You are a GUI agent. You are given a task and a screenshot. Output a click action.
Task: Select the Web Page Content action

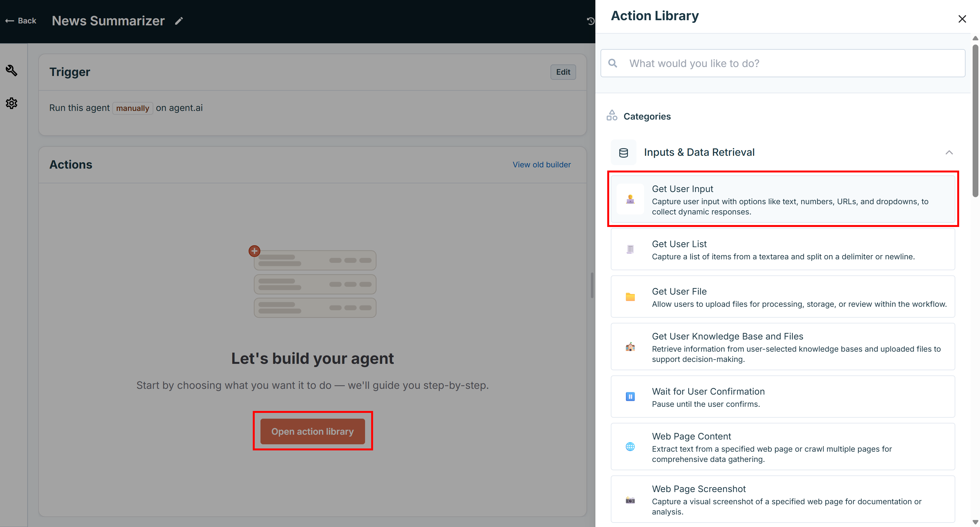click(x=782, y=447)
